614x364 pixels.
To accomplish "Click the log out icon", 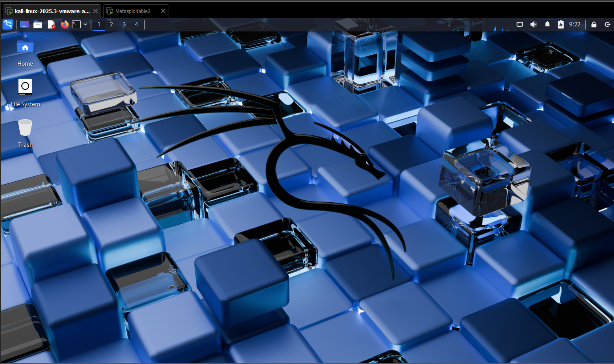I will (607, 24).
